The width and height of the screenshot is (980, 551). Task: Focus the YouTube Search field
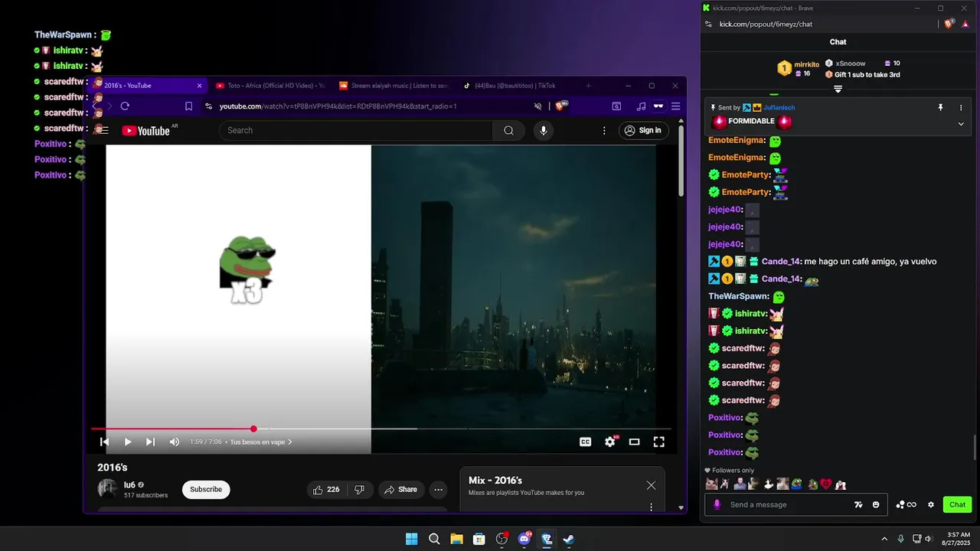[x=356, y=130]
